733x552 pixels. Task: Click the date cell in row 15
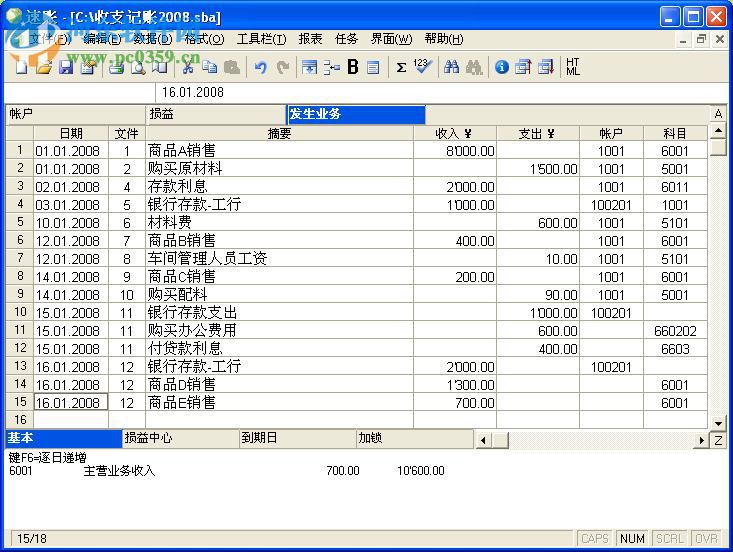71,402
